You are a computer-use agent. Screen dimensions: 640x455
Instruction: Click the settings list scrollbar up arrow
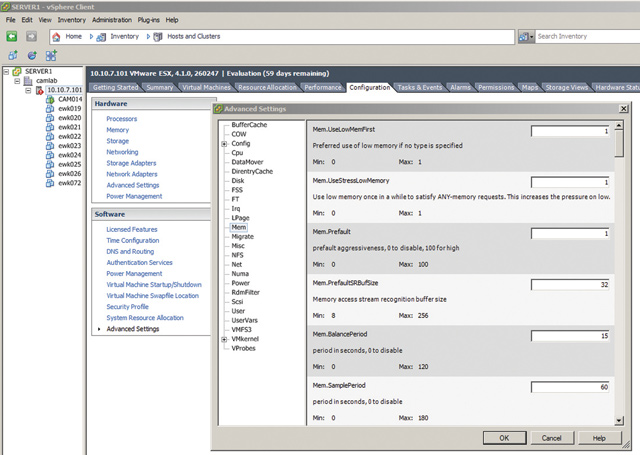tap(619, 125)
